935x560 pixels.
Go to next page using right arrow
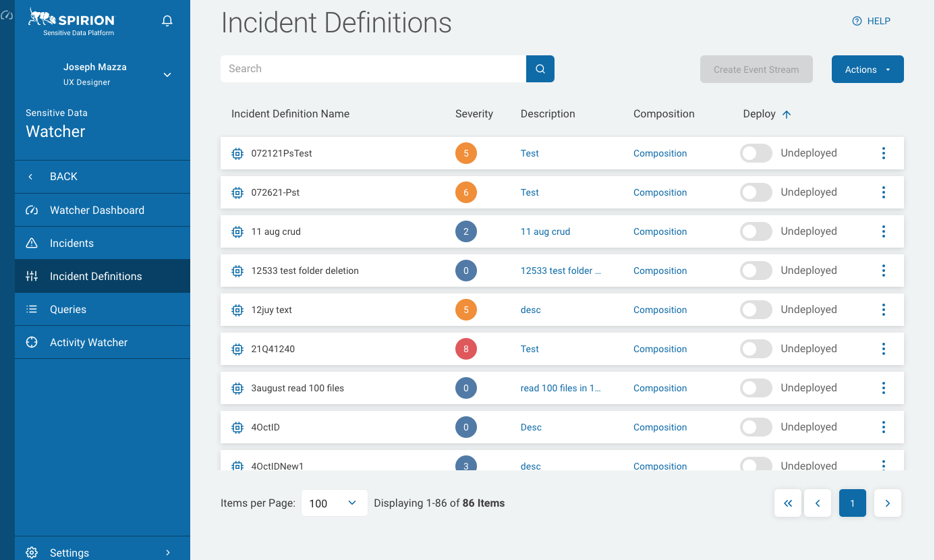tap(887, 503)
